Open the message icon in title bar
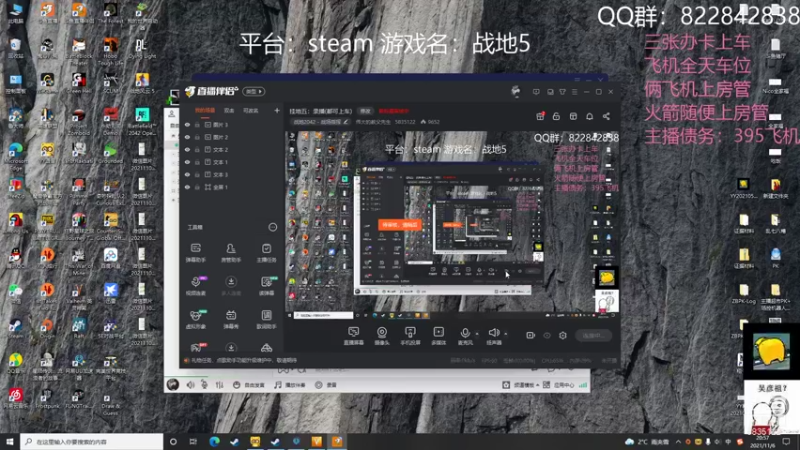The height and width of the screenshot is (450, 800). pos(536,92)
